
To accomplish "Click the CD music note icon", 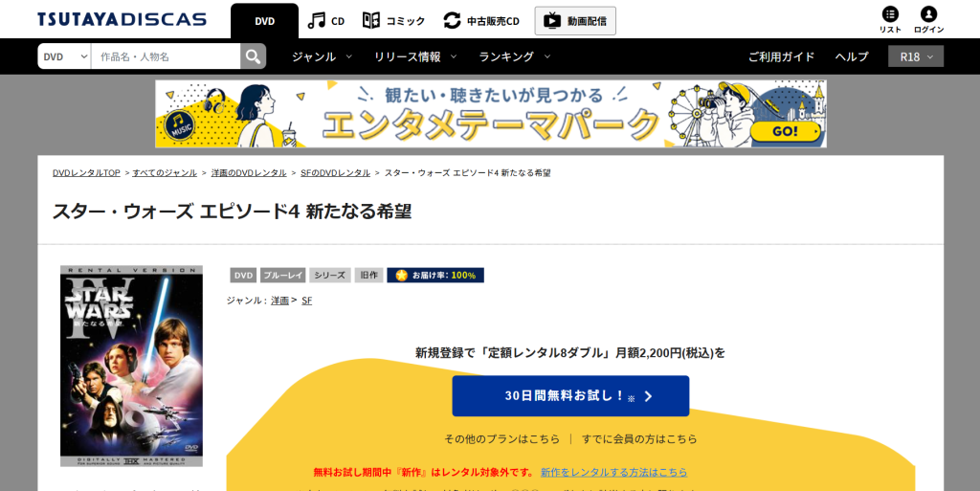I will pos(316,21).
